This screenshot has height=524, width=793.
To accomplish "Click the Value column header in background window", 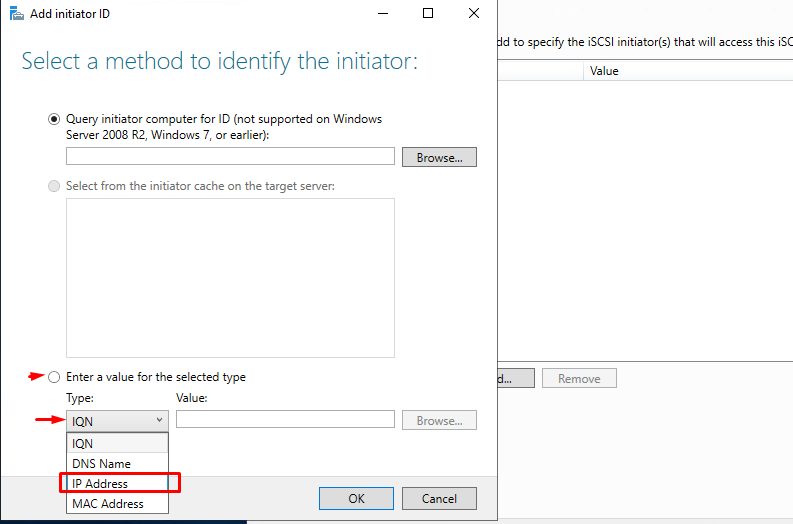I will [604, 71].
